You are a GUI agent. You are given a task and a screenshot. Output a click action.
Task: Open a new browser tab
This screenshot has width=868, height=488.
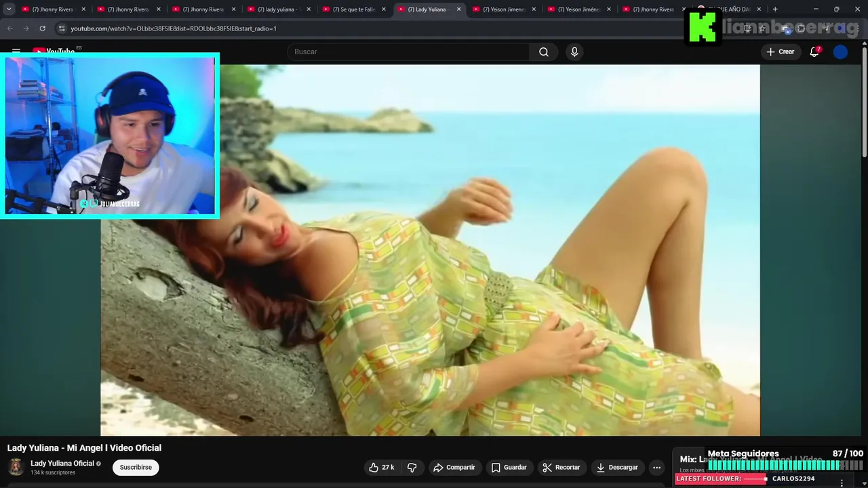(775, 9)
